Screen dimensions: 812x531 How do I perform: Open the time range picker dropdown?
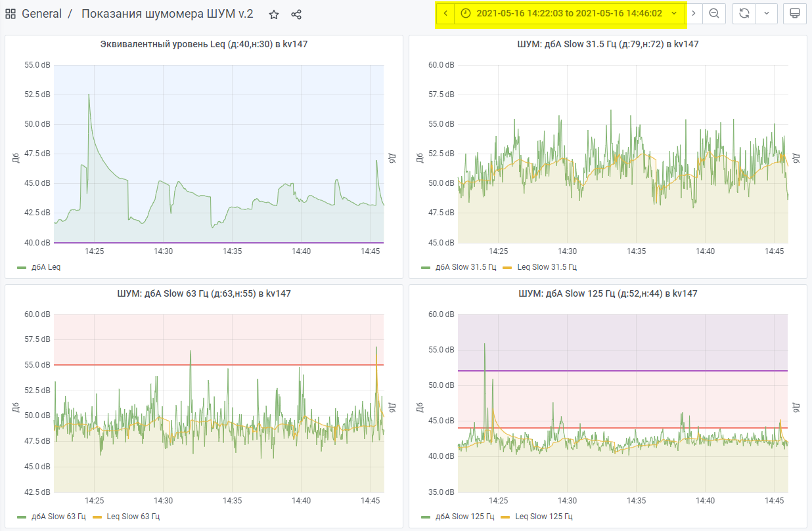[569, 14]
